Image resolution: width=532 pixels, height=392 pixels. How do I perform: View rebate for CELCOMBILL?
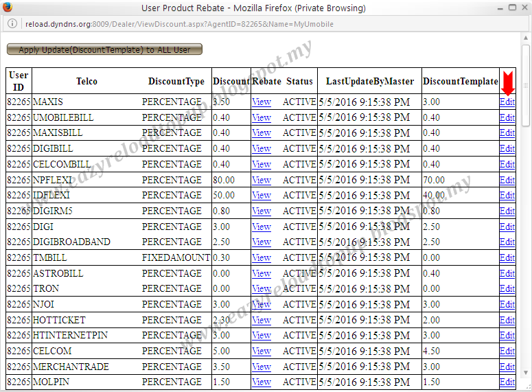(x=262, y=164)
